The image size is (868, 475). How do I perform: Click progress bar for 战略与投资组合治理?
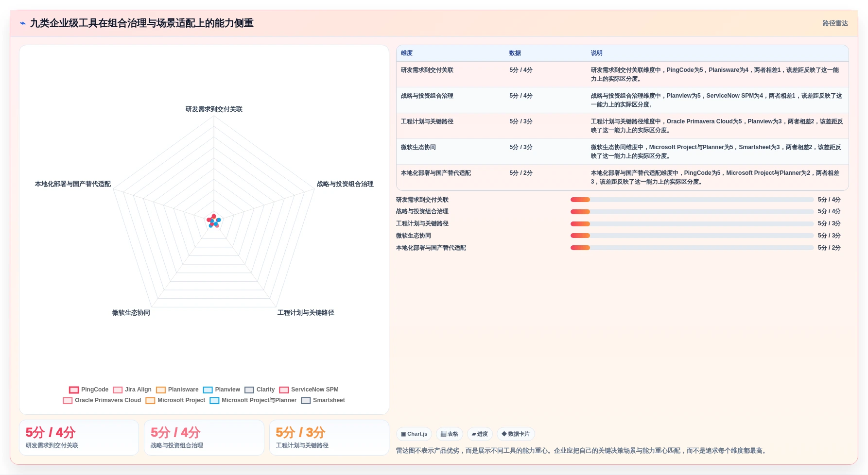[x=692, y=211]
